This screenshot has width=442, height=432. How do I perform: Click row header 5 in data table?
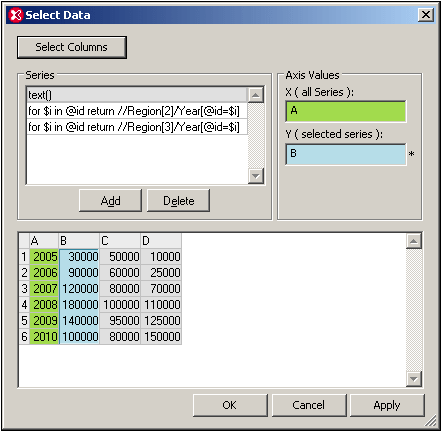pos(24,321)
